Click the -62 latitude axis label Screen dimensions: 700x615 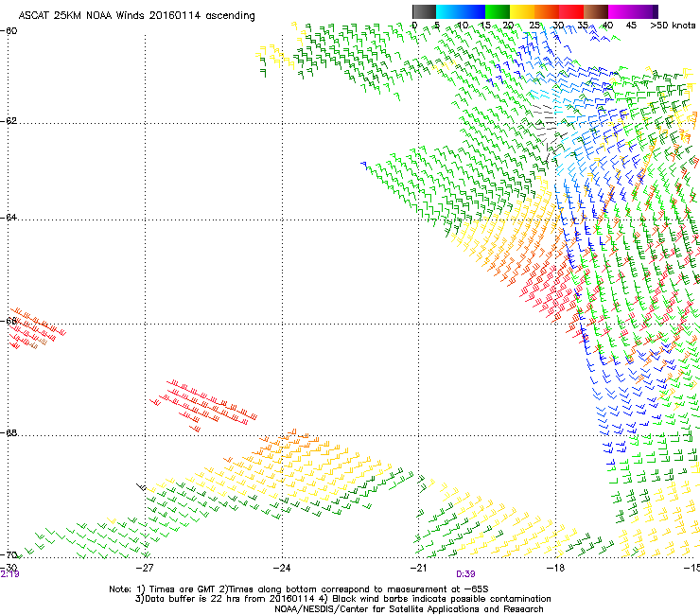tap(9, 121)
